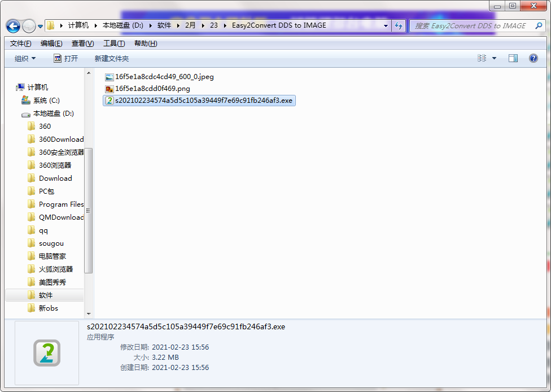Select Easy2Convert DDS to IMAGE breadcrumb

tap(279, 25)
